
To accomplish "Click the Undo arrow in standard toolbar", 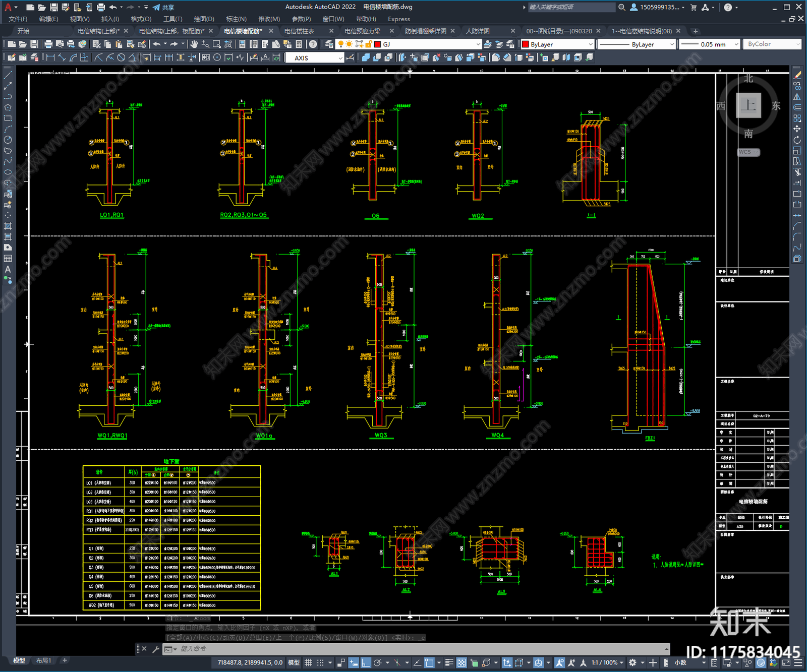I will [x=157, y=44].
